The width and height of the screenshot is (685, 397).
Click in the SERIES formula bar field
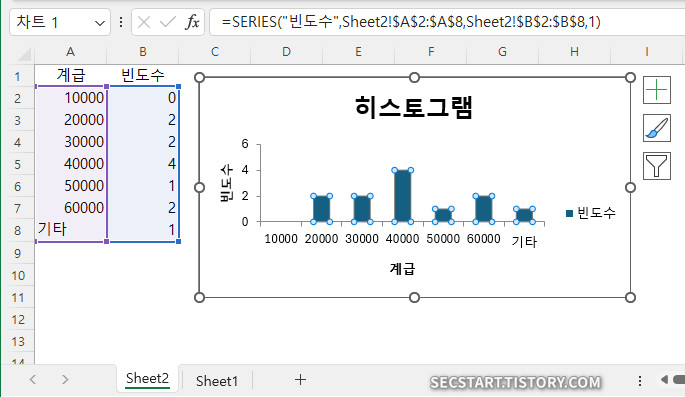pyautogui.click(x=446, y=22)
